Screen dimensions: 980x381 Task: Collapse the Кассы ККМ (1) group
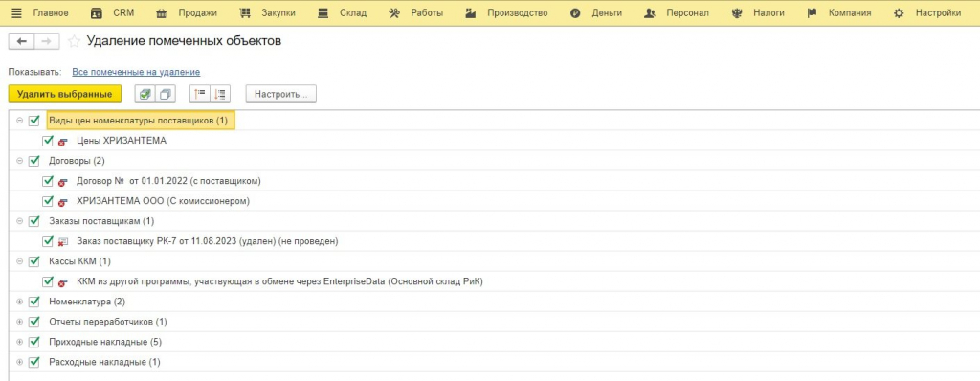(x=20, y=261)
